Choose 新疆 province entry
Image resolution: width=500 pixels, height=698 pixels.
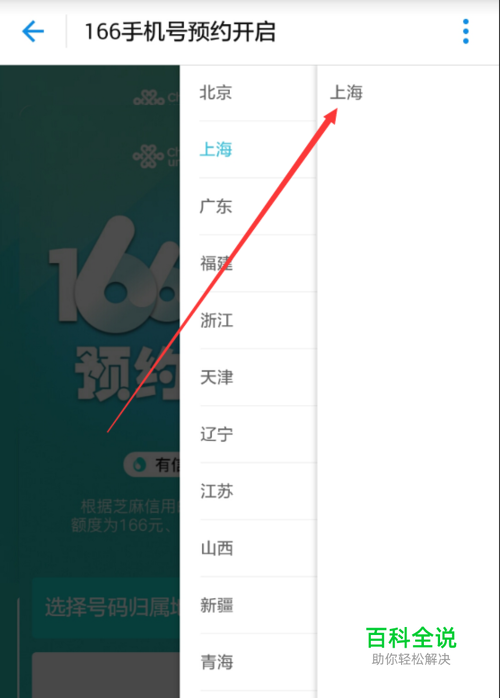pos(248,605)
